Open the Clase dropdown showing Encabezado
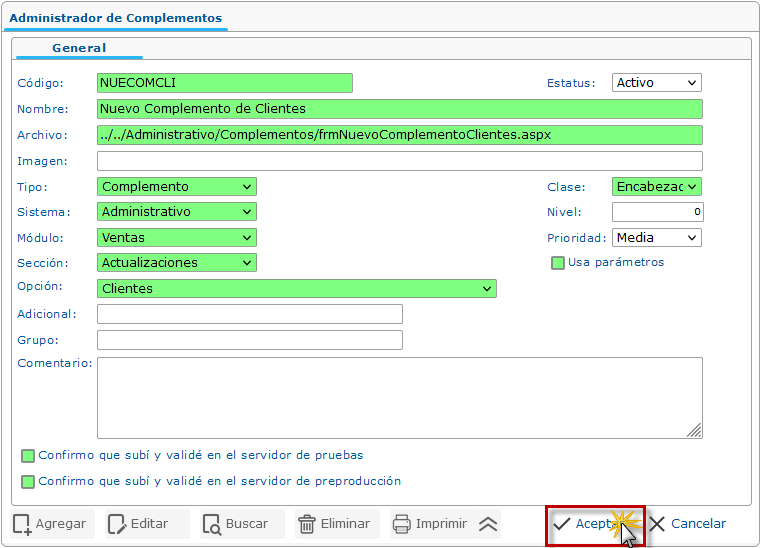761x548 pixels. tap(657, 187)
